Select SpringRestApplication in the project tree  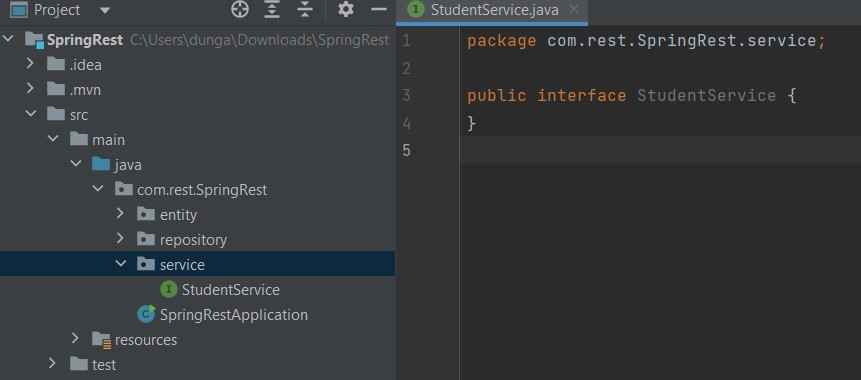click(x=233, y=315)
